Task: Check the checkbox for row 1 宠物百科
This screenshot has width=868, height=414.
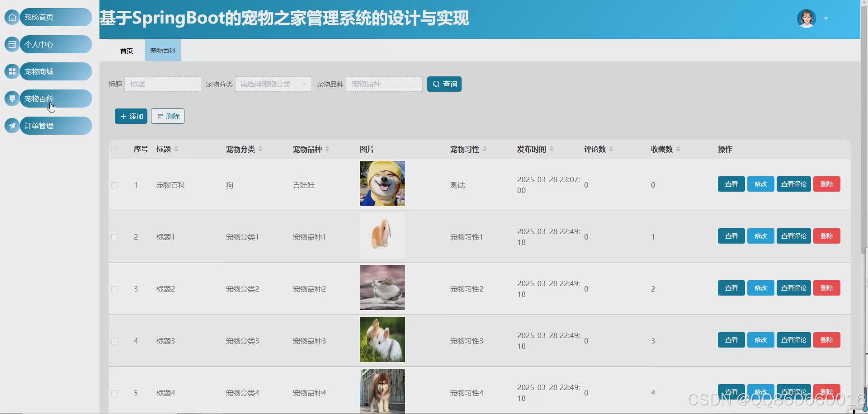Action: (x=114, y=185)
